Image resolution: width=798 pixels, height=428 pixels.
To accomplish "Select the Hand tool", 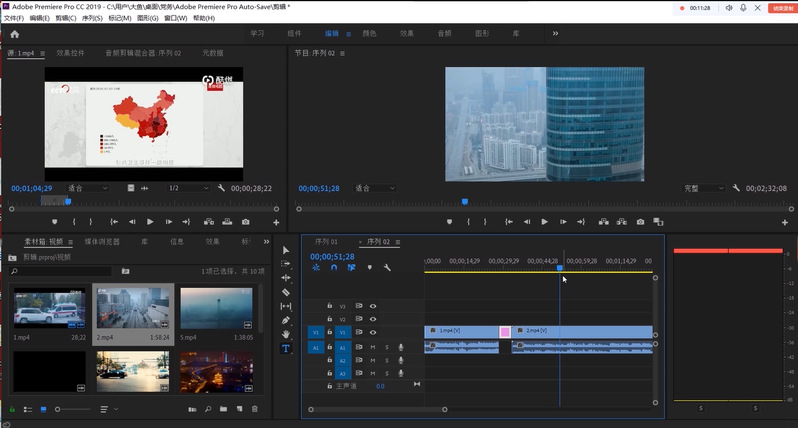I will tap(286, 334).
